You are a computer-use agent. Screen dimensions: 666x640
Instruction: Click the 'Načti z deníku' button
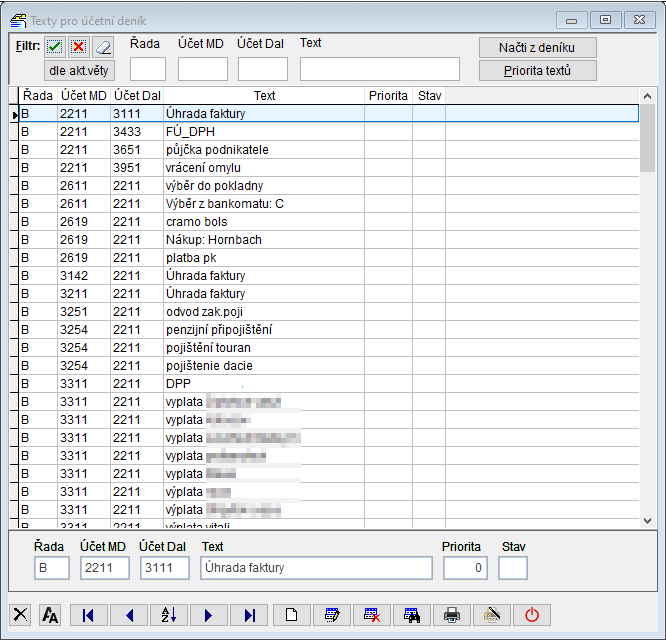tap(537, 48)
